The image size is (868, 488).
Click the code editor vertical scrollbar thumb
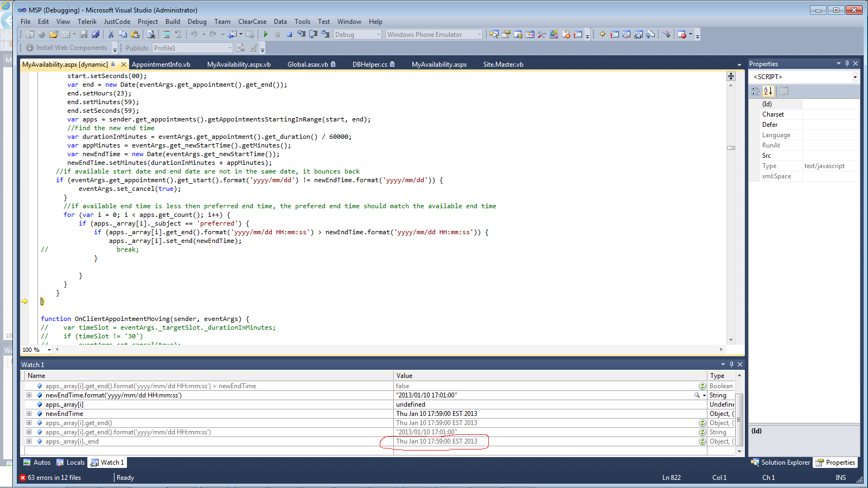click(731, 147)
